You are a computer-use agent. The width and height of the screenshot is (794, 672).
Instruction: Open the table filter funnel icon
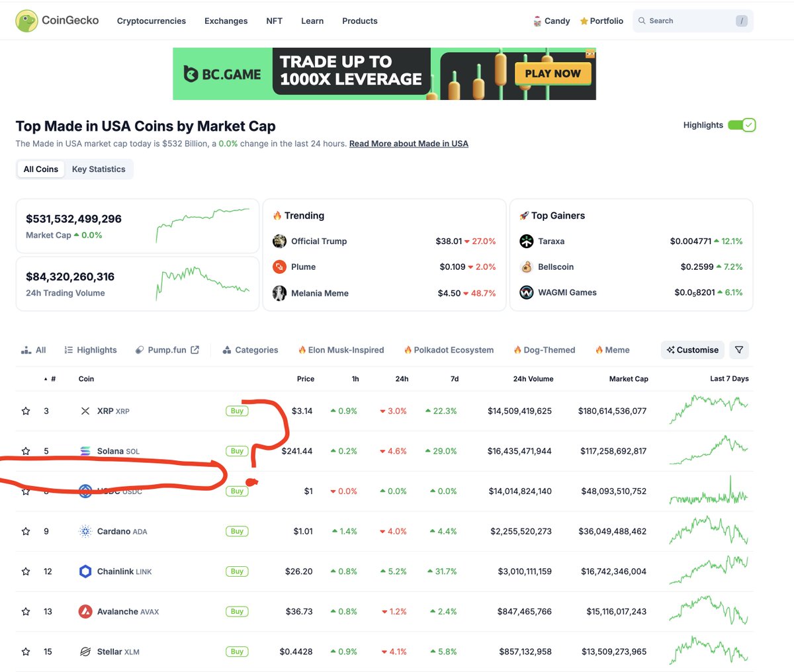click(x=739, y=350)
